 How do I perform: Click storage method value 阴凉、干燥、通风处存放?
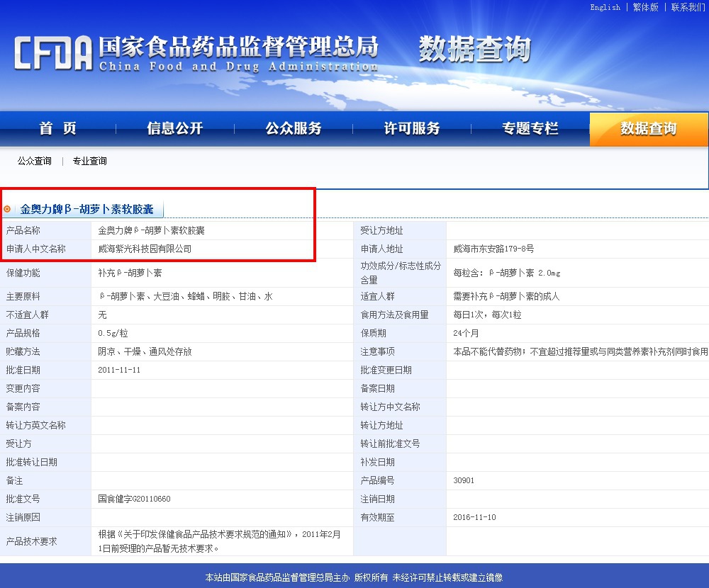pos(145,351)
